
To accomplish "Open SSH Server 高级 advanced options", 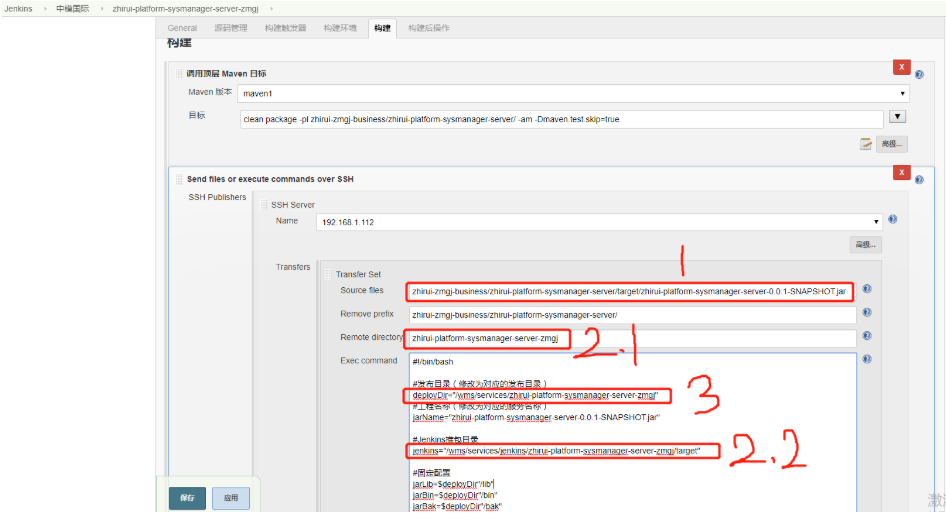I will tap(865, 244).
